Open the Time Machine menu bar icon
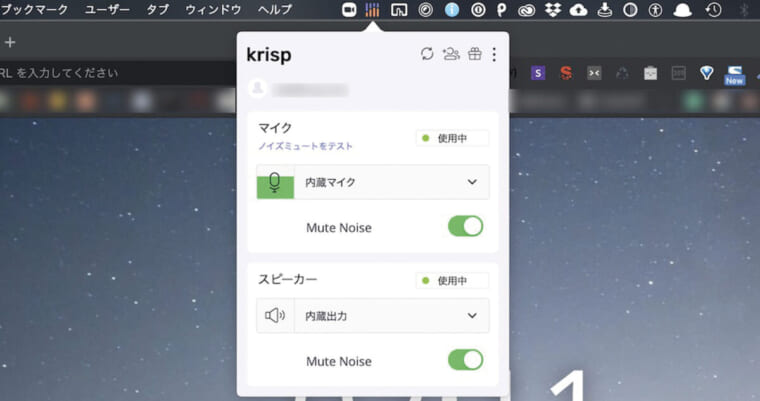The width and height of the screenshot is (760, 401). [x=713, y=9]
